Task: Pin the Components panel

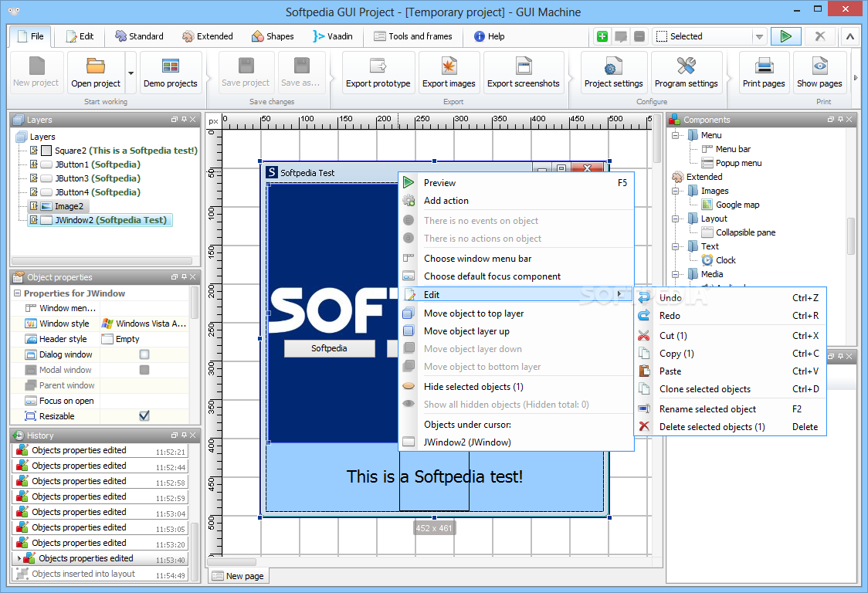Action: (840, 119)
